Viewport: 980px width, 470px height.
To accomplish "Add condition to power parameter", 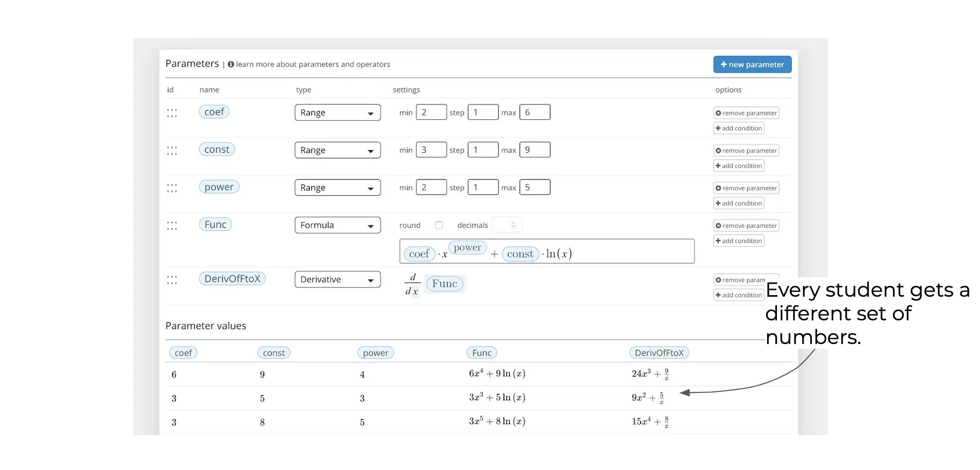I will coord(739,203).
